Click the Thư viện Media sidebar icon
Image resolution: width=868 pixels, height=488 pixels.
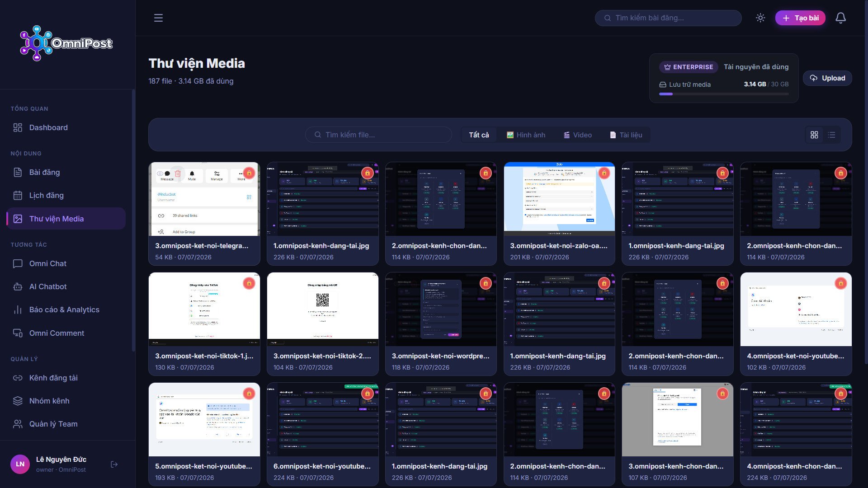tap(18, 219)
